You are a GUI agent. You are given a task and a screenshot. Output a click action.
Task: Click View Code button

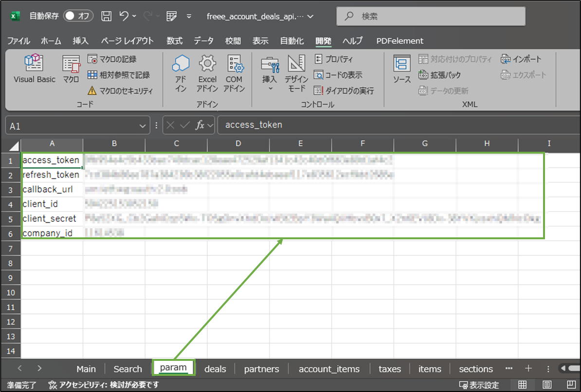[338, 75]
